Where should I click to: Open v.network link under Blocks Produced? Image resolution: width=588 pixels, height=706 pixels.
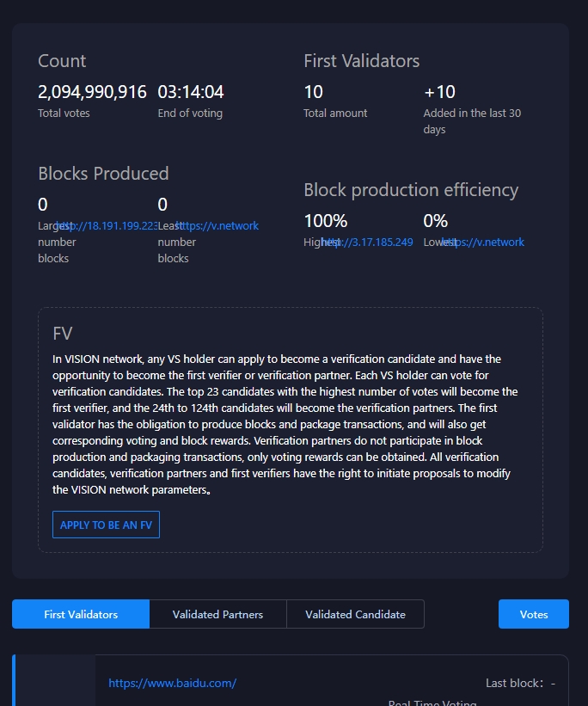[218, 226]
